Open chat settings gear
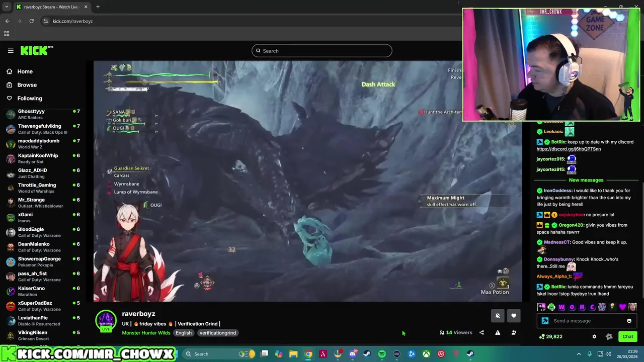Screen dimensions: 644x362 pos(594,336)
